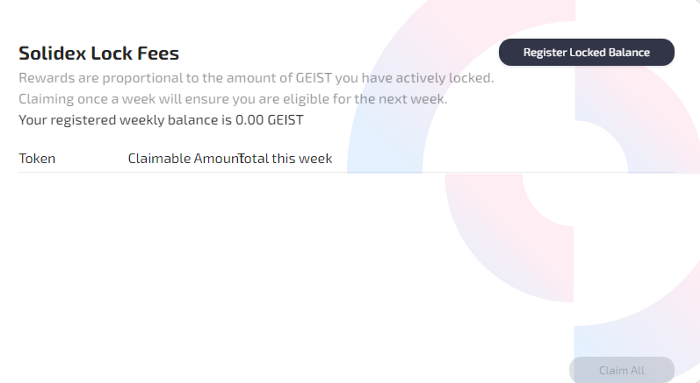
Task: Click the 0.00 GEIST balance value
Action: [269, 120]
